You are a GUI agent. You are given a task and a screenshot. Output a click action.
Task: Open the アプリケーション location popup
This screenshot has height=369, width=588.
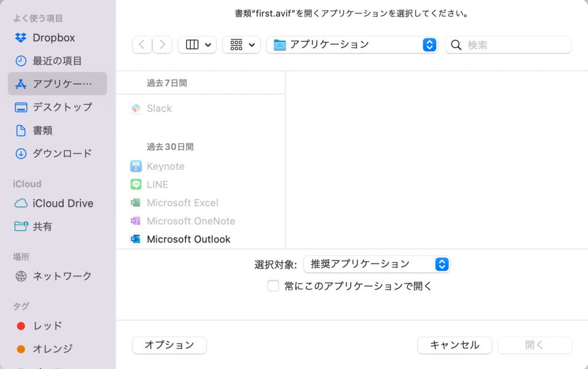[x=352, y=45]
